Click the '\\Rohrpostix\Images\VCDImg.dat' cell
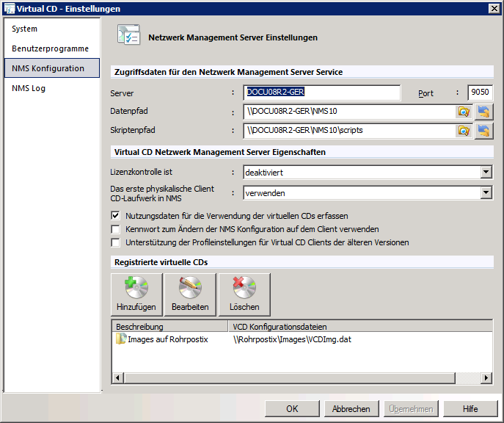Image resolution: width=504 pixels, height=423 pixels. [292, 339]
